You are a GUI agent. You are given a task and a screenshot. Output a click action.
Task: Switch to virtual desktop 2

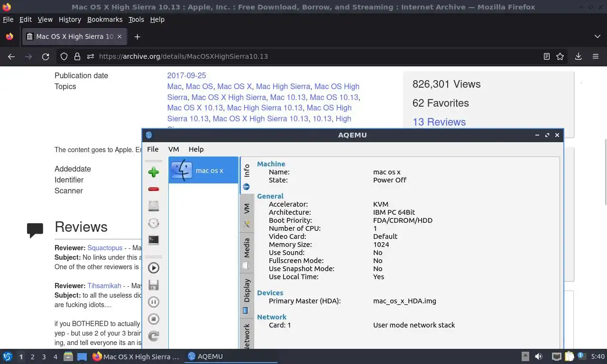click(x=32, y=357)
